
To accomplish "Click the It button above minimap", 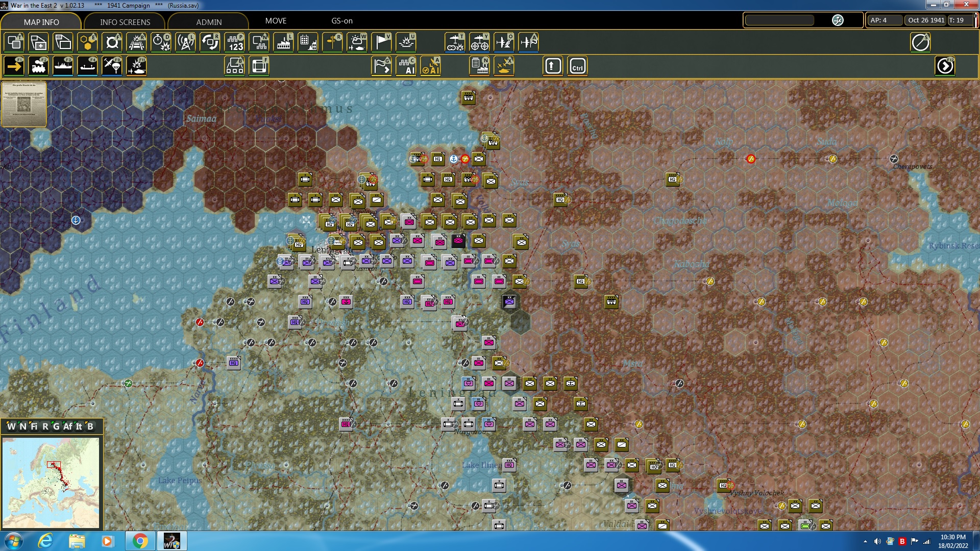I will [x=79, y=427].
